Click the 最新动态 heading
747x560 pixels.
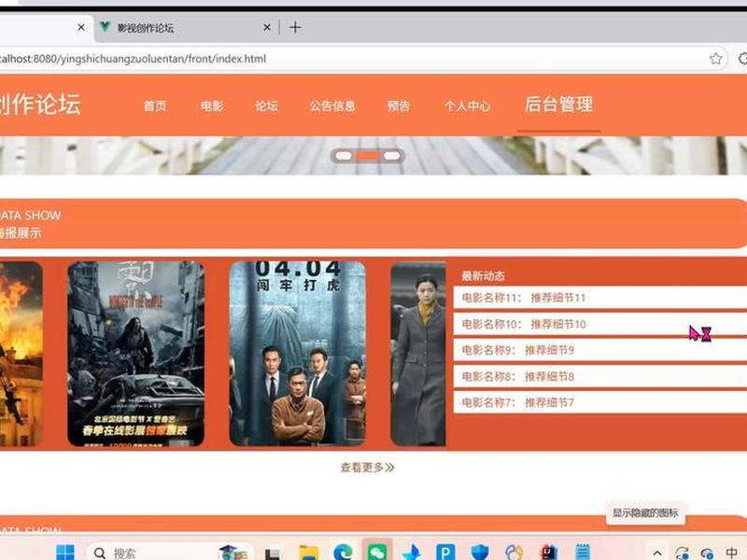click(483, 275)
